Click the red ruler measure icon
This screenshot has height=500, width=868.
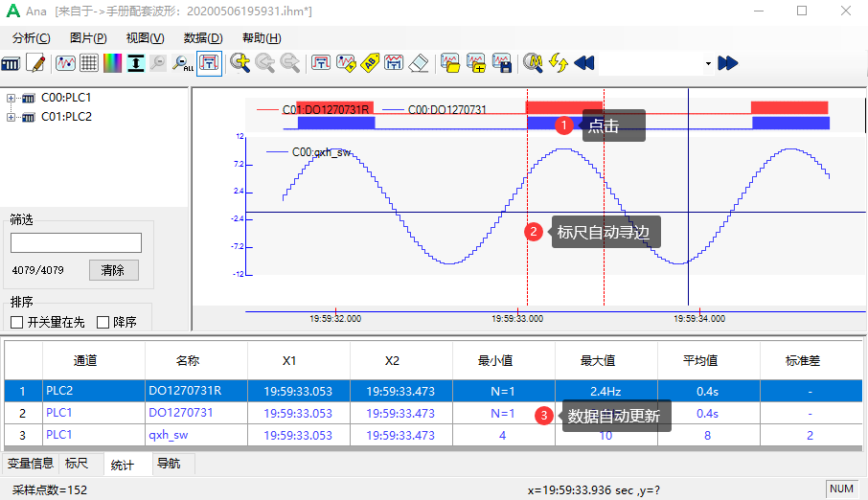click(321, 63)
